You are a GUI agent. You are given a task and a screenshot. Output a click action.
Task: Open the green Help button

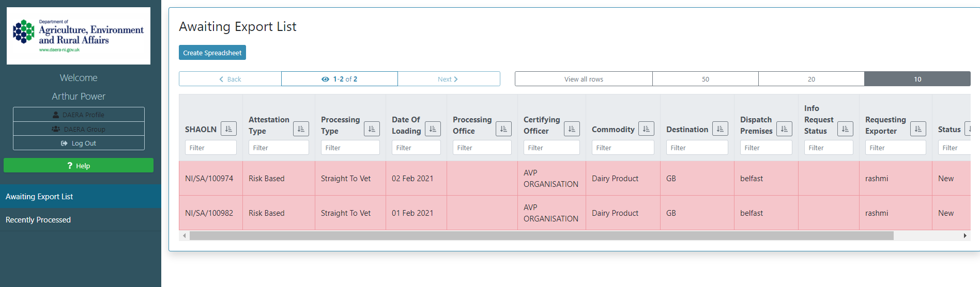click(x=79, y=165)
